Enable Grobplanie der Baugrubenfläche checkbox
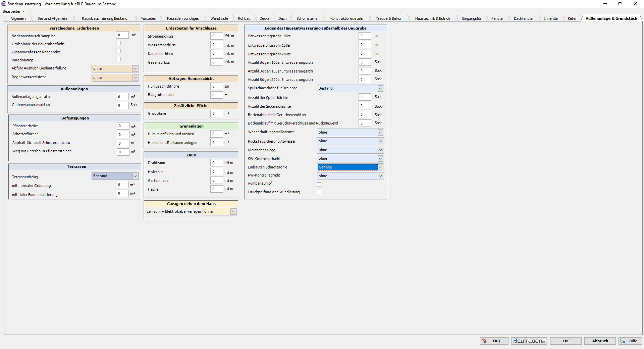644x349 pixels. (x=118, y=43)
